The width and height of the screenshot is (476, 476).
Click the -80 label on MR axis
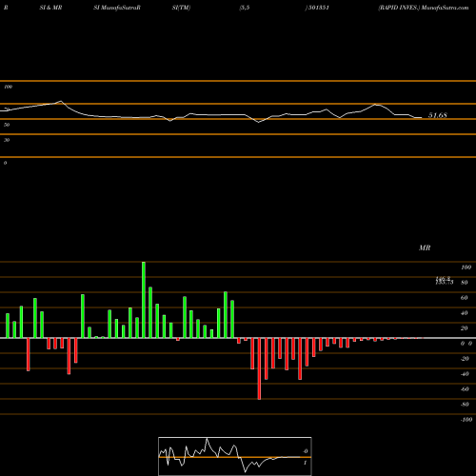(465, 405)
